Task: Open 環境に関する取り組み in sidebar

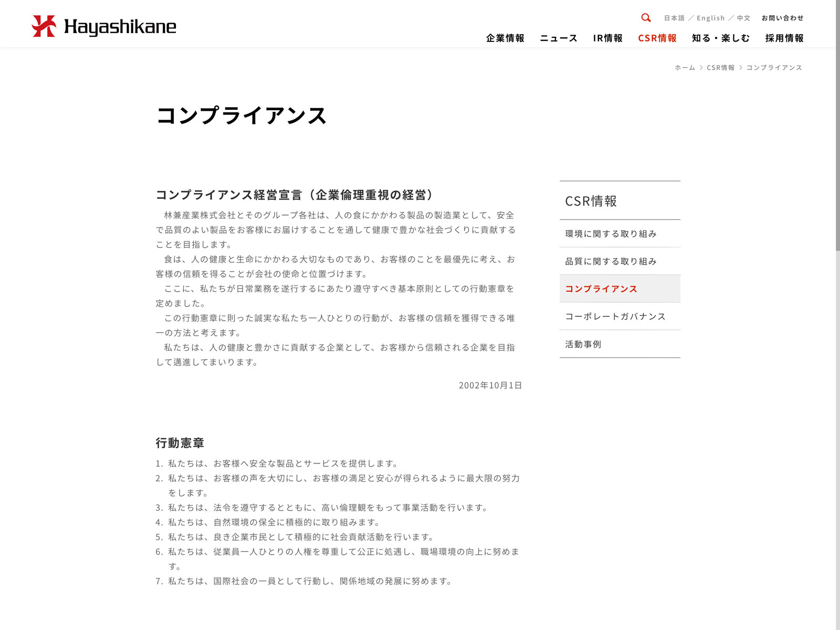Action: point(611,234)
